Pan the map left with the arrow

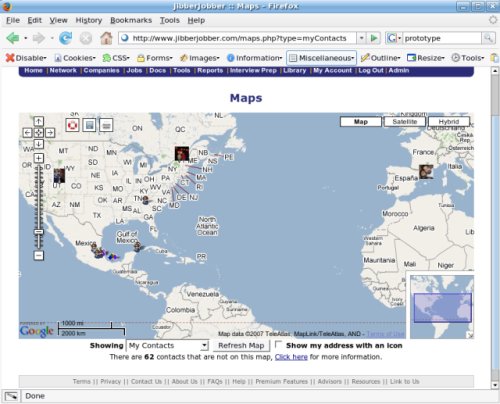click(x=27, y=133)
